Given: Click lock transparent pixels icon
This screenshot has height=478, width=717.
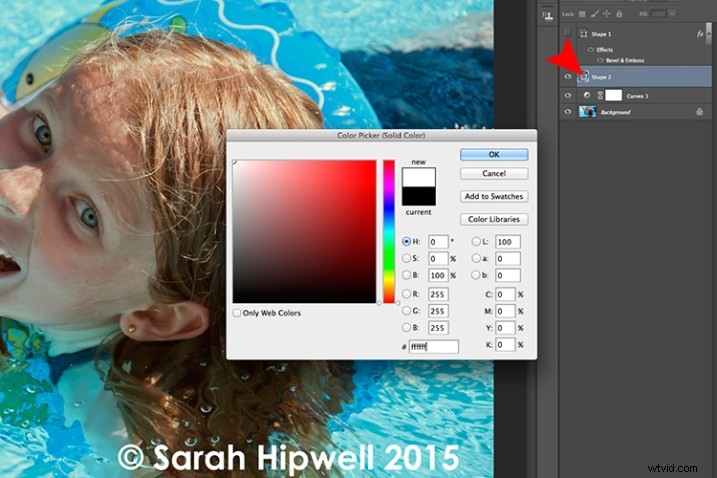Looking at the screenshot, I should pyautogui.click(x=582, y=14).
